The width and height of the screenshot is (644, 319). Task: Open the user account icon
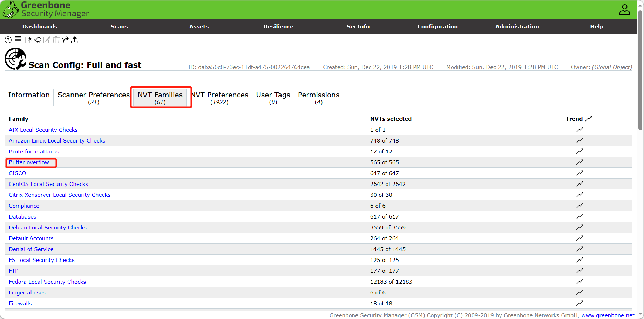click(624, 9)
